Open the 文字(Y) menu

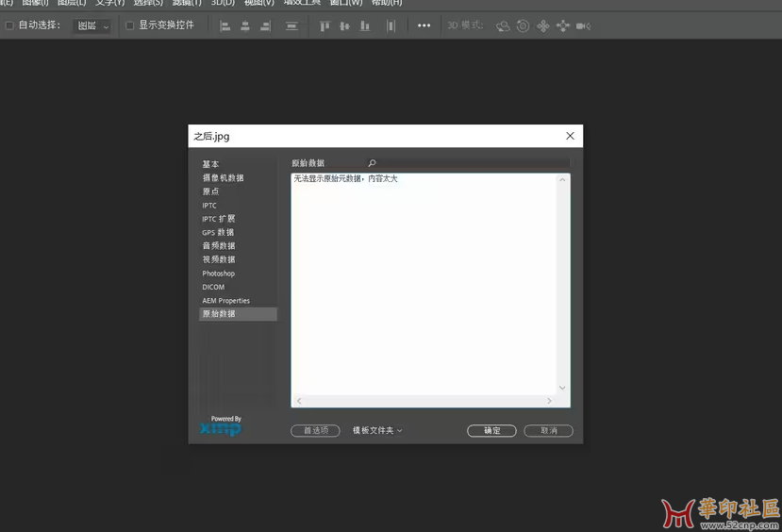[x=110, y=3]
